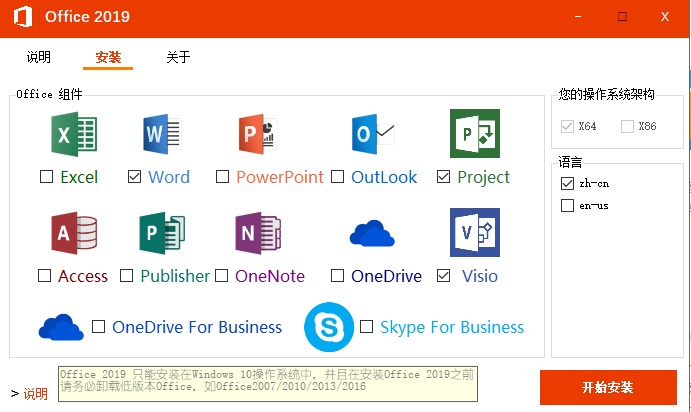Switch to the 说明 tab

[x=38, y=57]
